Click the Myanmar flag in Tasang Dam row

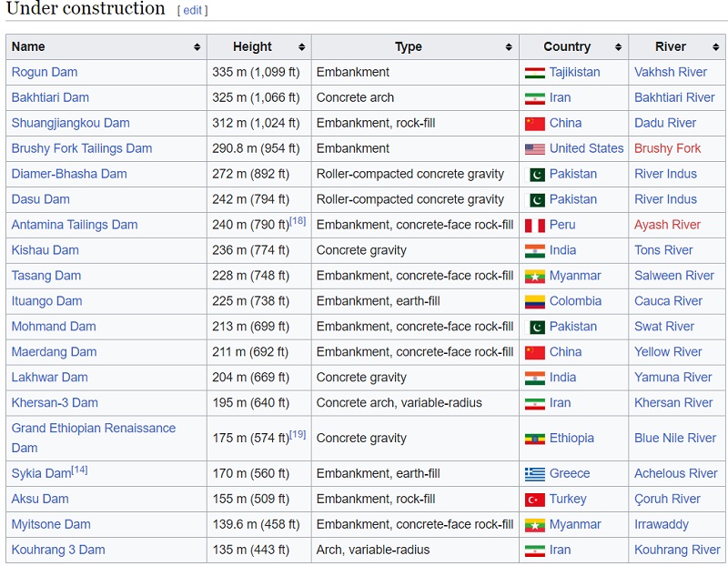[535, 277]
